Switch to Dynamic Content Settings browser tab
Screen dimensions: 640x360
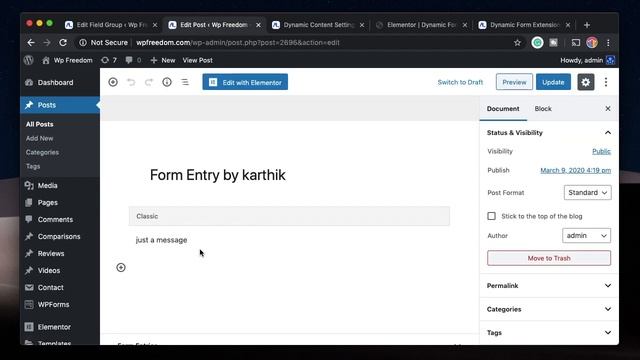pos(318,25)
